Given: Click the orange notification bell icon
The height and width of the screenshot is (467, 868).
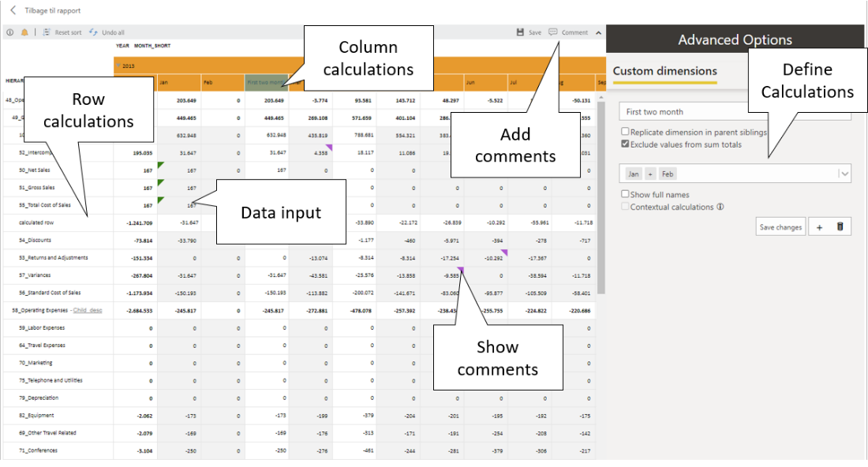Looking at the screenshot, I should pos(24,32).
